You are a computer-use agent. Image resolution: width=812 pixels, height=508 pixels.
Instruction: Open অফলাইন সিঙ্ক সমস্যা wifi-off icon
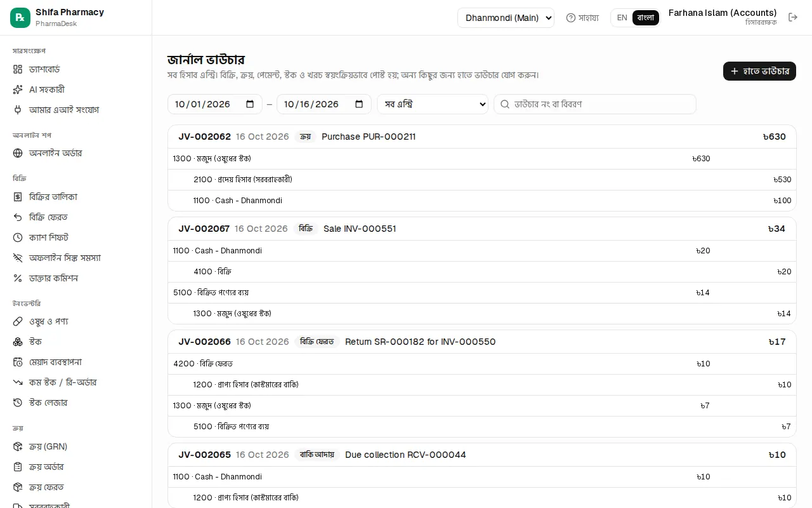pos(18,258)
